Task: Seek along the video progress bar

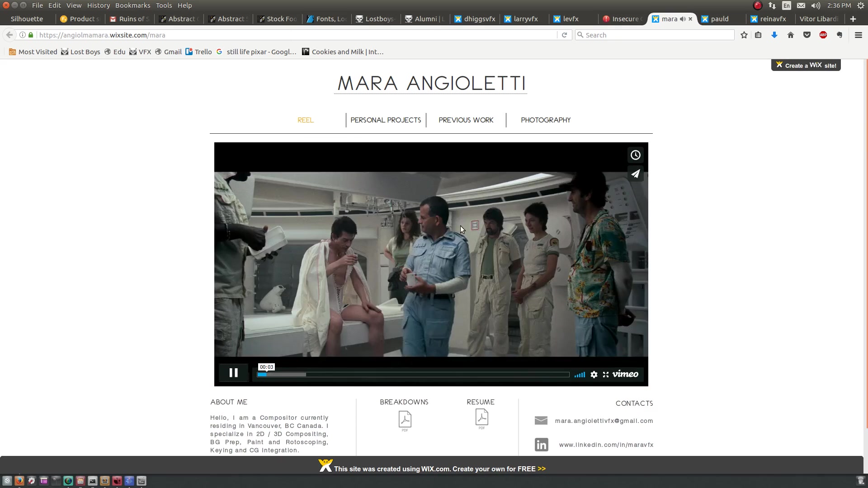Action: coord(413,375)
